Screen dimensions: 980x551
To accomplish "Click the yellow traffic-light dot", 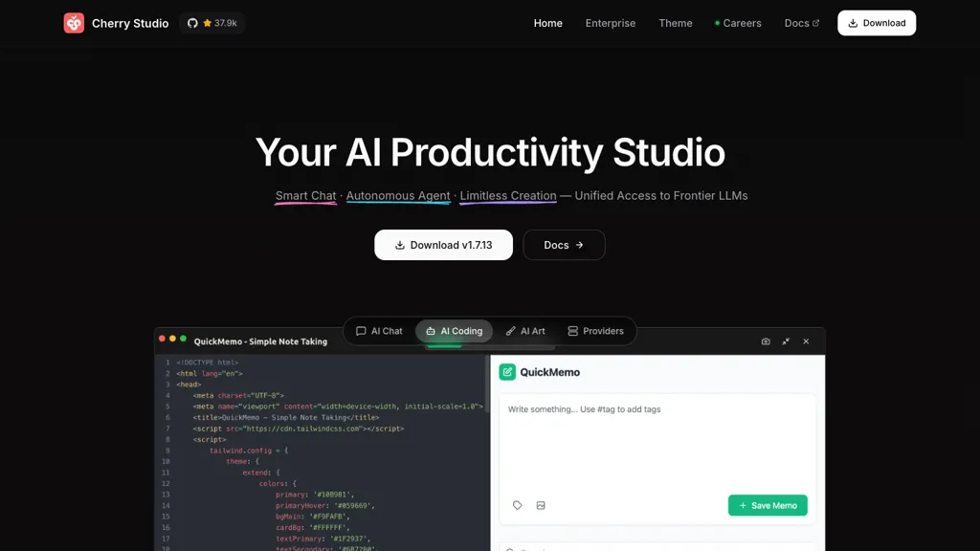I will coord(172,339).
